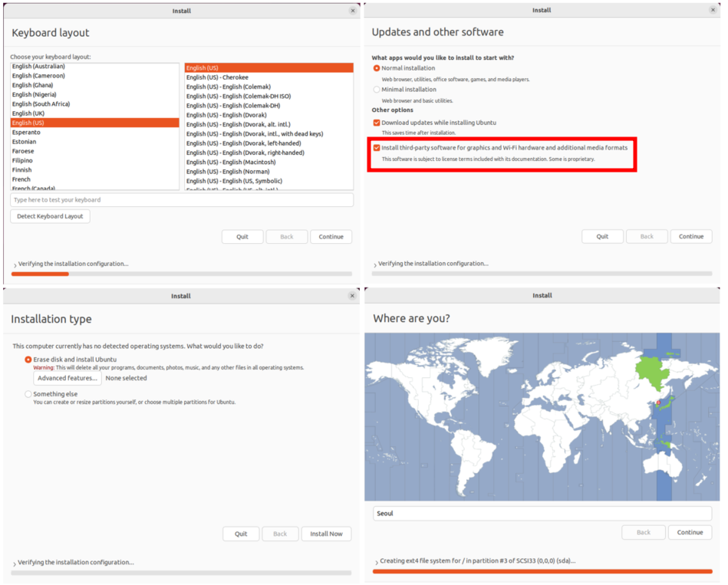Screen dimensions: 728x585
Task: Select Filipino language
Action: (94, 160)
